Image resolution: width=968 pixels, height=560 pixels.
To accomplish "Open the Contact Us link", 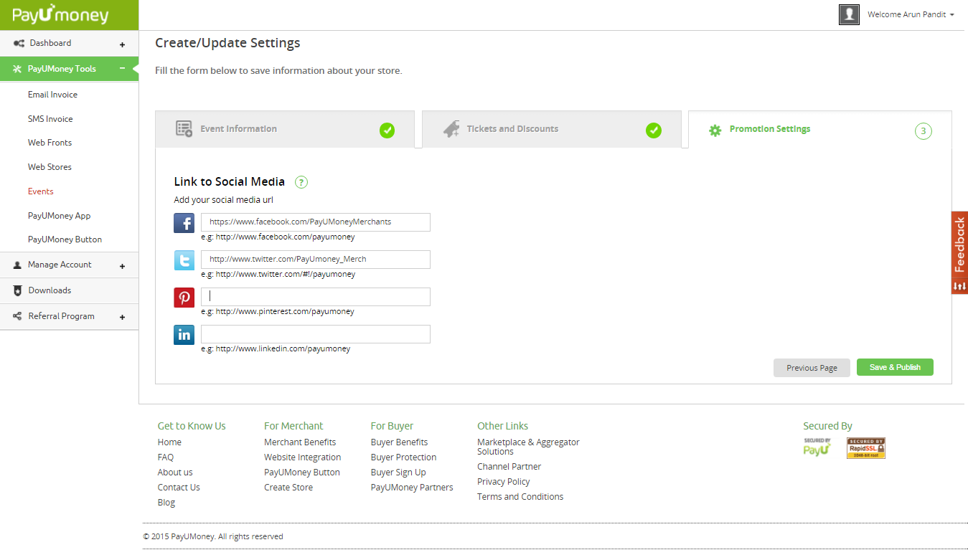I will pos(179,488).
